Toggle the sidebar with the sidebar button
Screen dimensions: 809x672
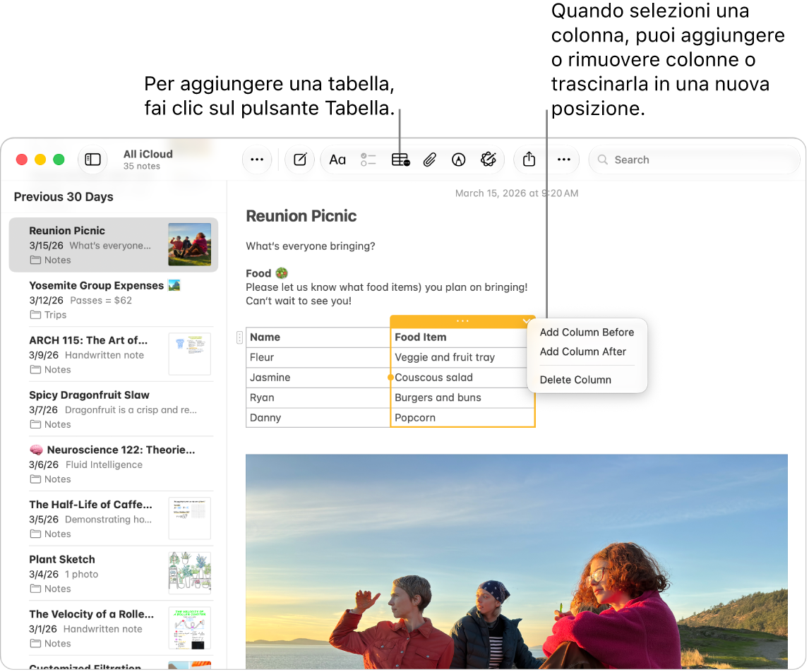[x=93, y=160]
